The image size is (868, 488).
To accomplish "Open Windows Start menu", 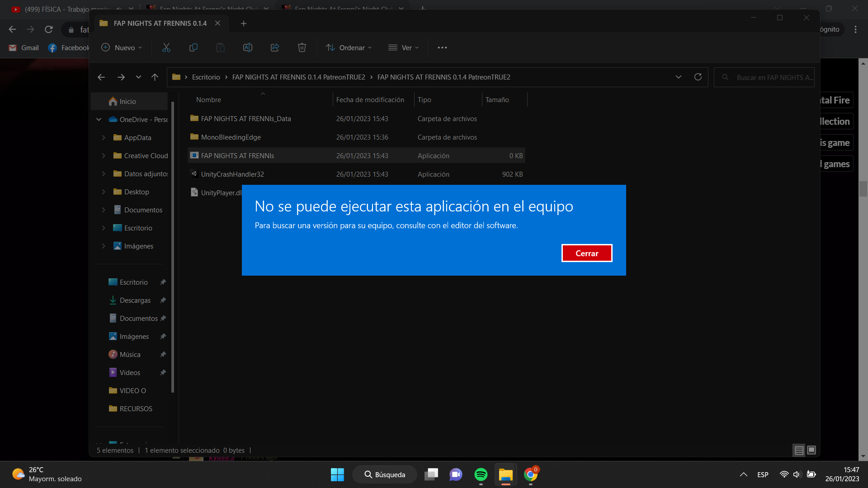I will [x=337, y=474].
